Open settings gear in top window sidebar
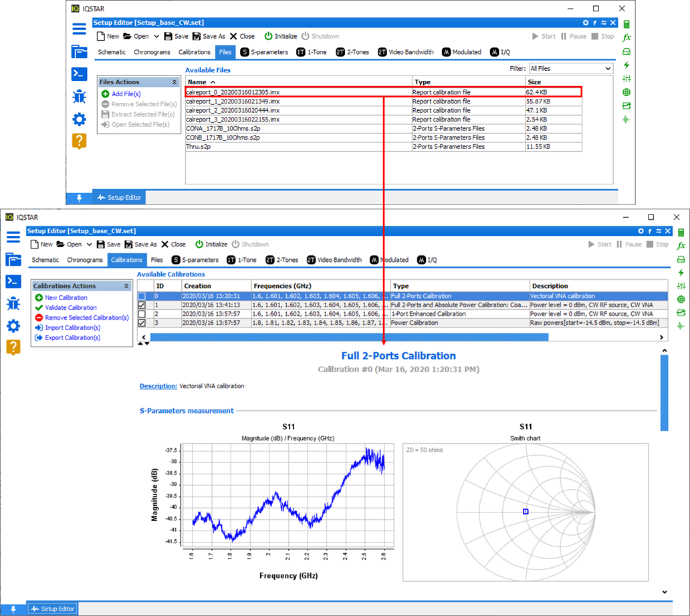The height and width of the screenshot is (616, 690). (x=79, y=119)
